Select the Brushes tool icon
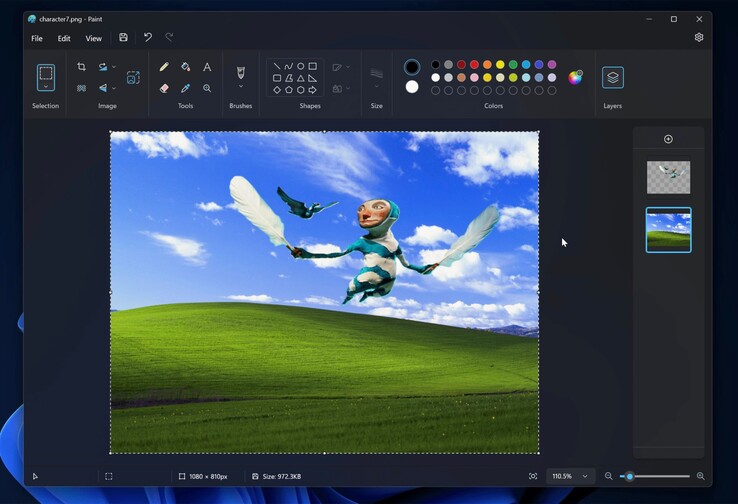Screen dimensions: 738x504 [241, 72]
